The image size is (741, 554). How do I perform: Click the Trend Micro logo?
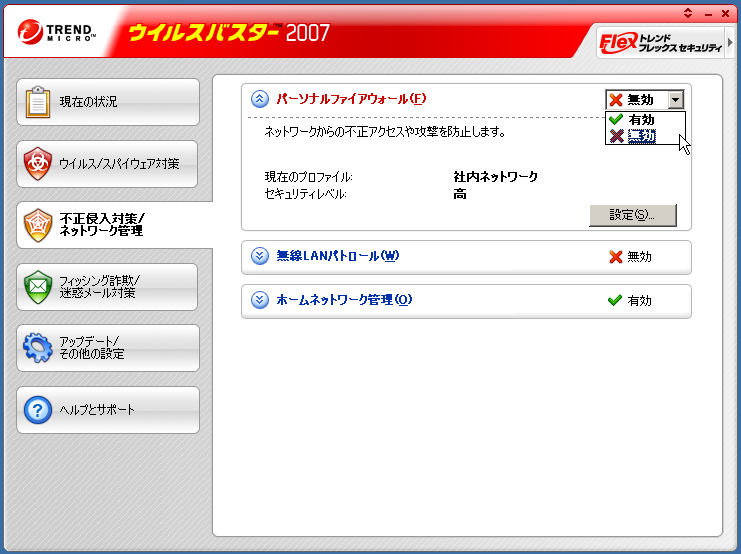57,33
